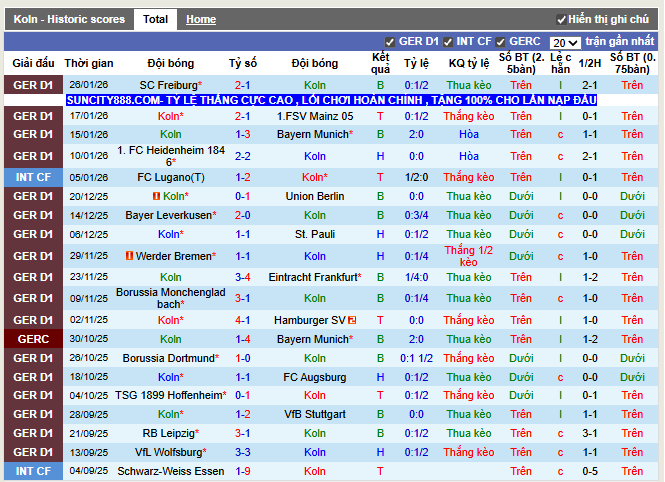Screen dimensions: 665x482
Task: Click the 2-1 score of SC Freiburg match
Action: pos(243,85)
